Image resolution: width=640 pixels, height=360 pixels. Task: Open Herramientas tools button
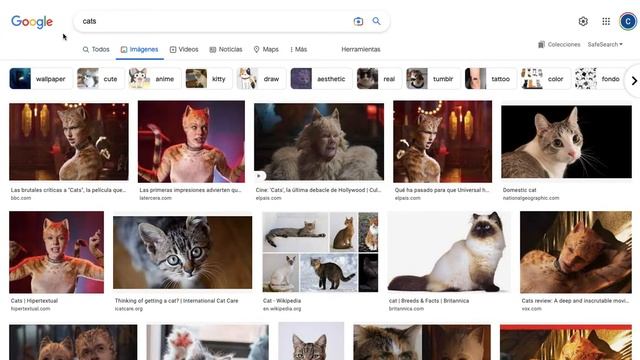(x=361, y=49)
